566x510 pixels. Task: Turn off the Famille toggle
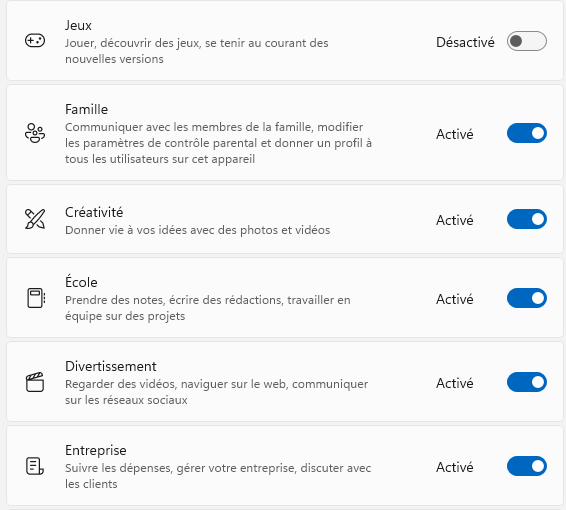coord(527,133)
